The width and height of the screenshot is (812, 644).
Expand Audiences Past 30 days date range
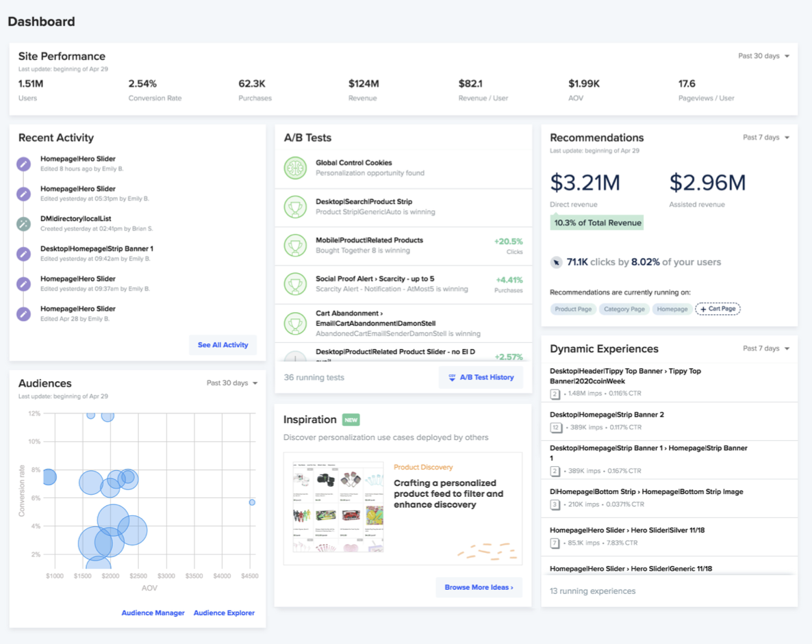pyautogui.click(x=232, y=383)
